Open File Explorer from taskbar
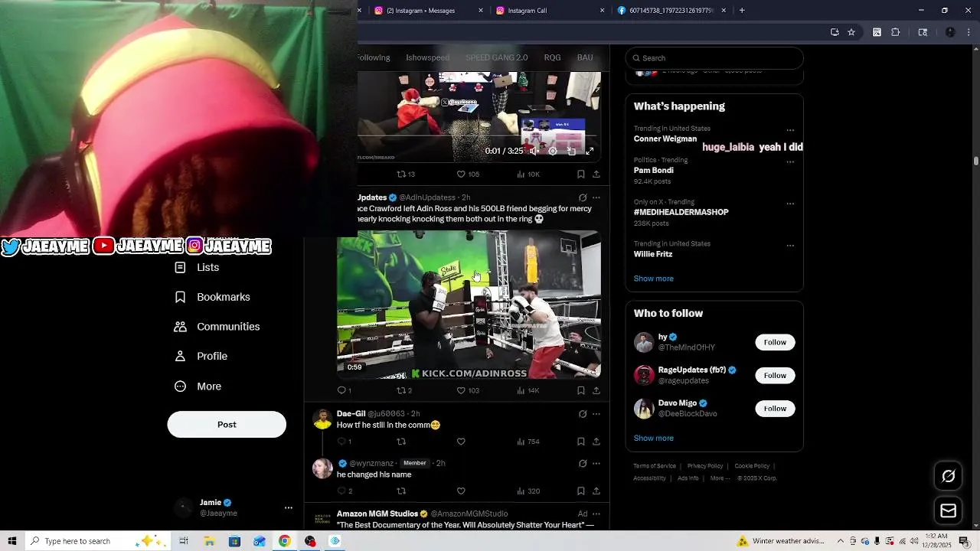Viewport: 980px width, 551px height. (x=209, y=541)
